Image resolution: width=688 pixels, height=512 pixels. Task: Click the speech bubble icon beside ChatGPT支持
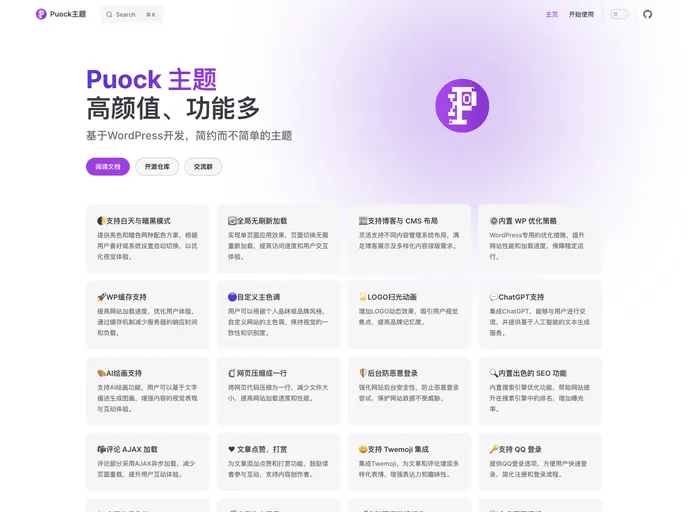494,297
